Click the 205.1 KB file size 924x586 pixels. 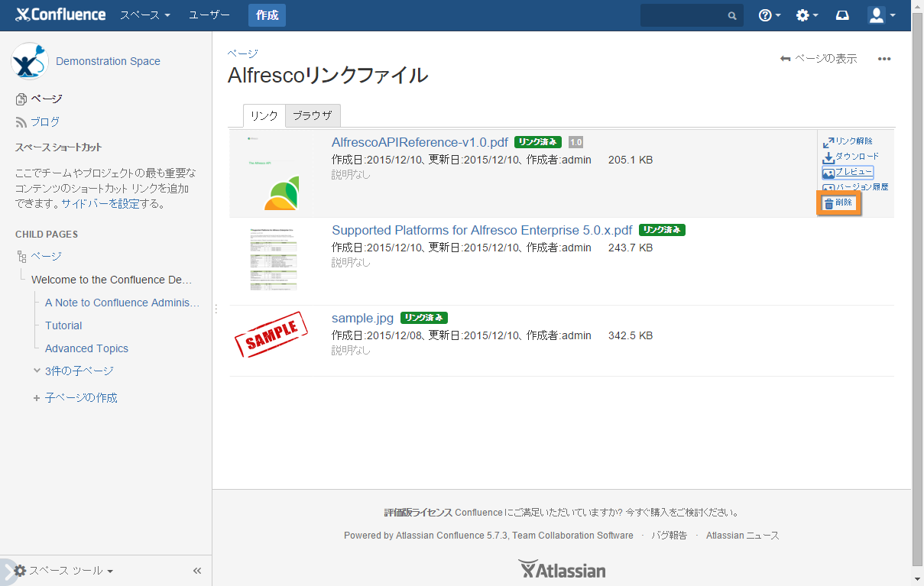click(631, 160)
